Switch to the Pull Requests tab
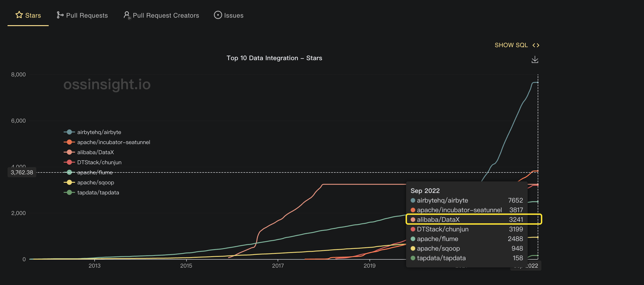This screenshot has height=285, width=644. tap(87, 16)
